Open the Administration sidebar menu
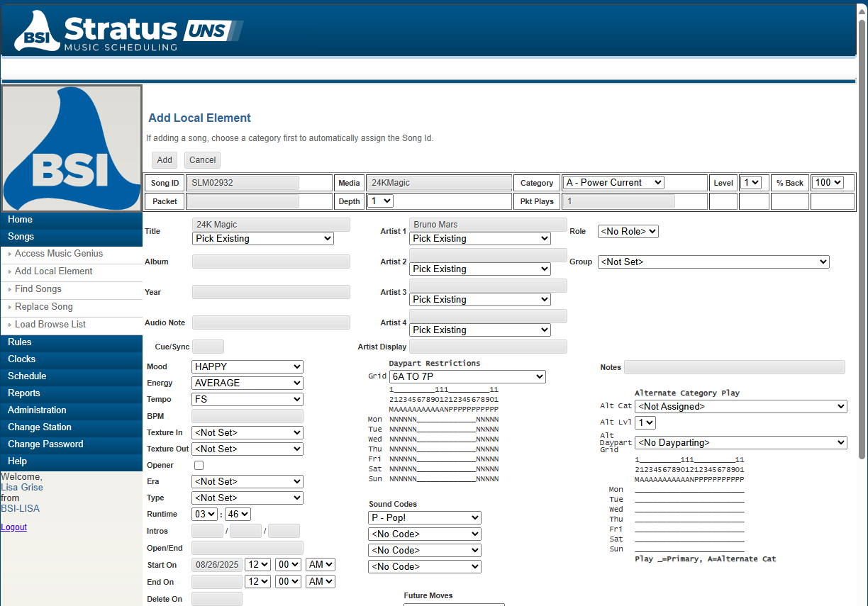The width and height of the screenshot is (868, 606). [x=72, y=410]
